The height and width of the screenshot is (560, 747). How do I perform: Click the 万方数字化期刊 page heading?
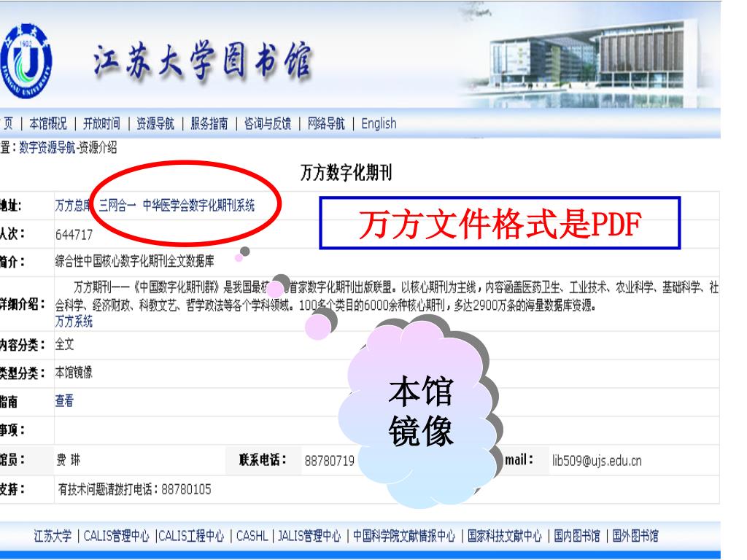(x=346, y=172)
